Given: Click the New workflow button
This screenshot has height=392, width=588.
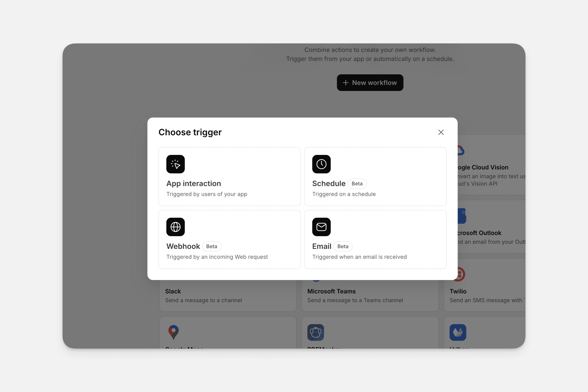Looking at the screenshot, I should (370, 82).
